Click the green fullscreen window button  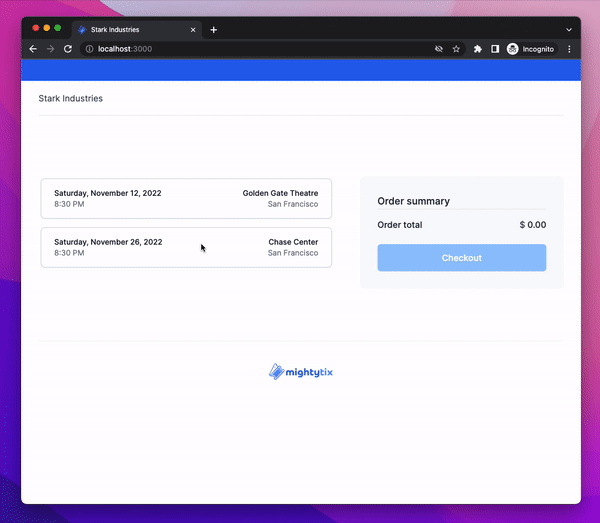[x=57, y=28]
